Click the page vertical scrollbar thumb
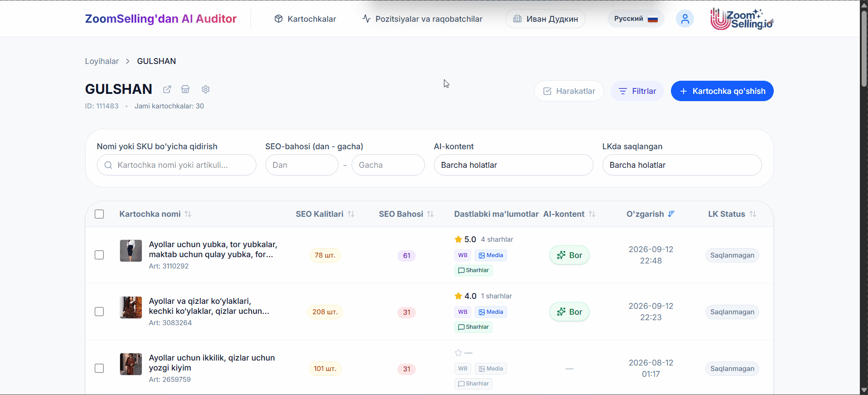This screenshot has width=868, height=395. pyautogui.click(x=864, y=48)
